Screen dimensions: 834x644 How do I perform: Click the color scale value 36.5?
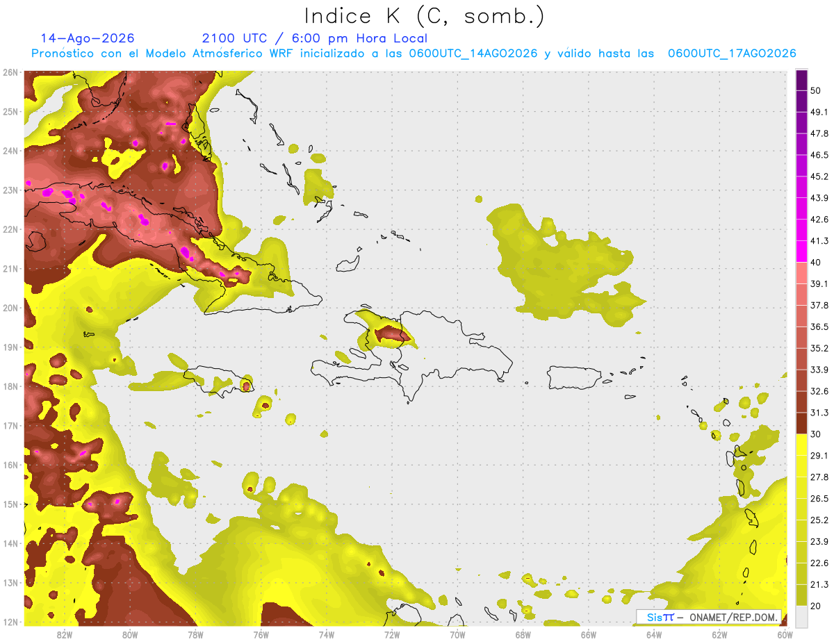coord(819,327)
